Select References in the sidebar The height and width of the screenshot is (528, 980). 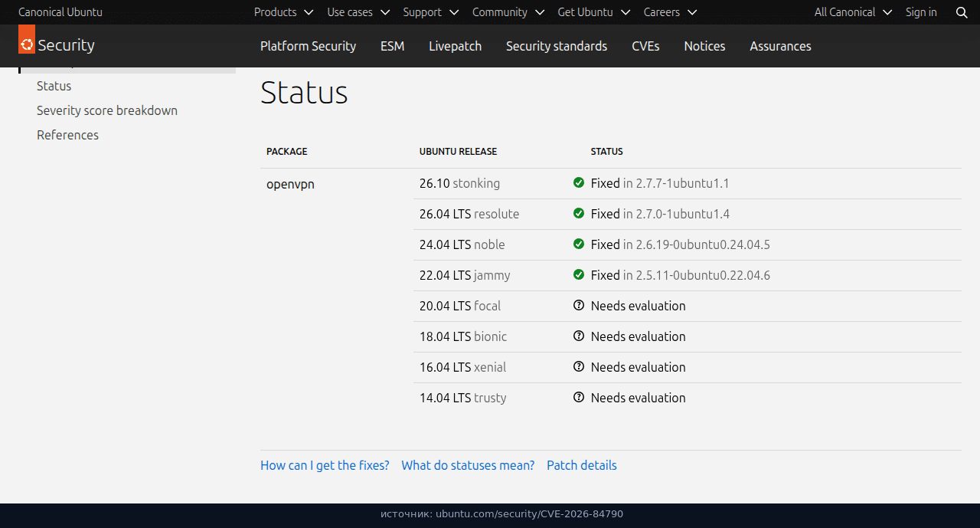(67, 135)
